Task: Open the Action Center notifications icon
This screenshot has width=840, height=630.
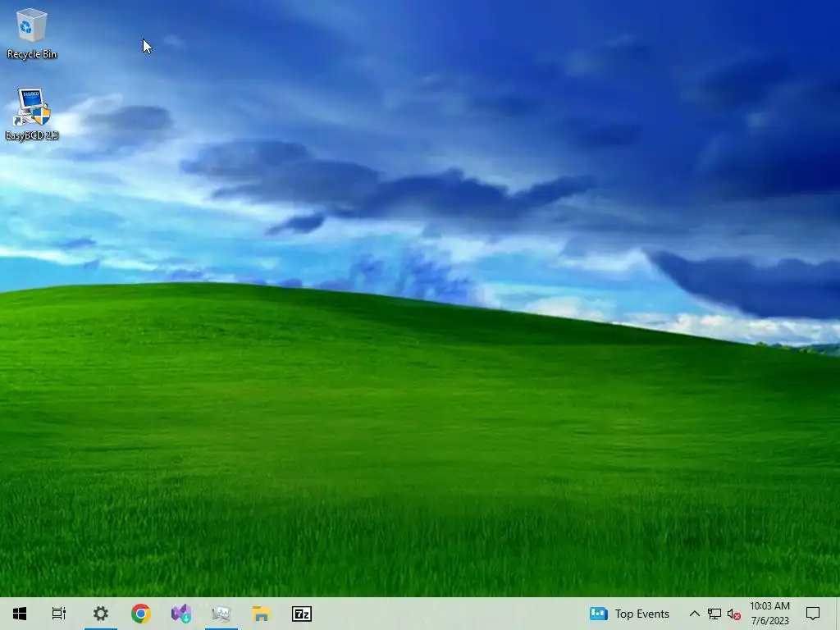Action: tap(813, 614)
